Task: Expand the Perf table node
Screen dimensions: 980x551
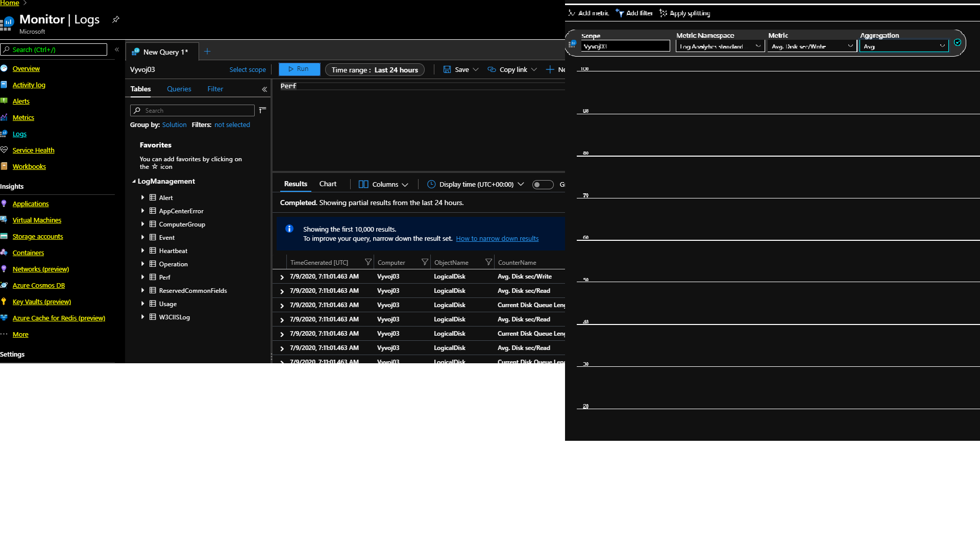Action: pos(143,277)
